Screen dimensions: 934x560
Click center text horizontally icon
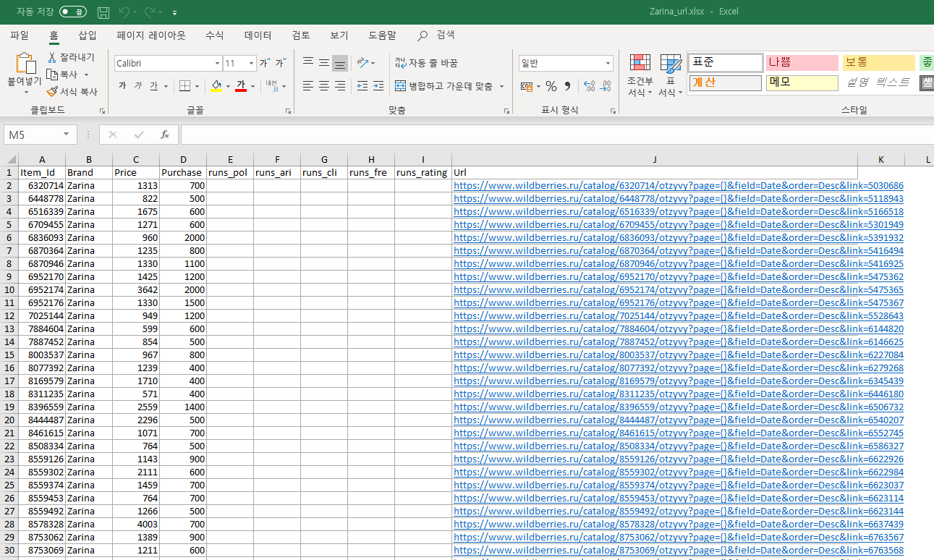coord(324,86)
